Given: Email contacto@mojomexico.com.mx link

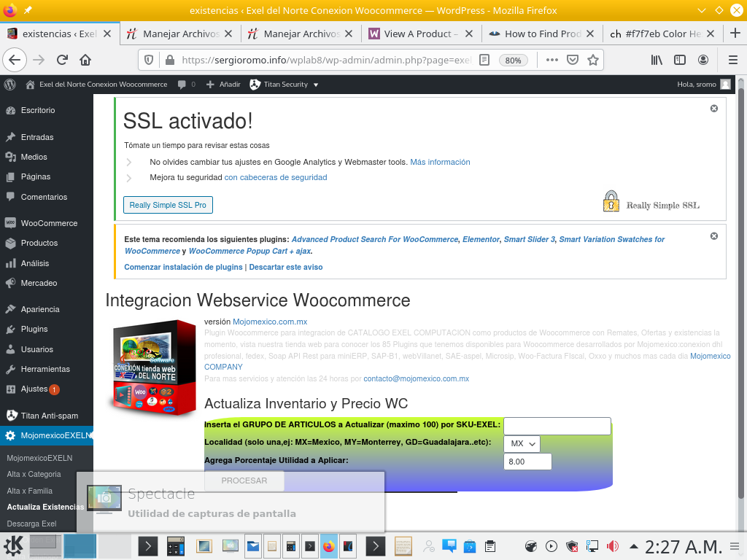Looking at the screenshot, I should pos(416,378).
